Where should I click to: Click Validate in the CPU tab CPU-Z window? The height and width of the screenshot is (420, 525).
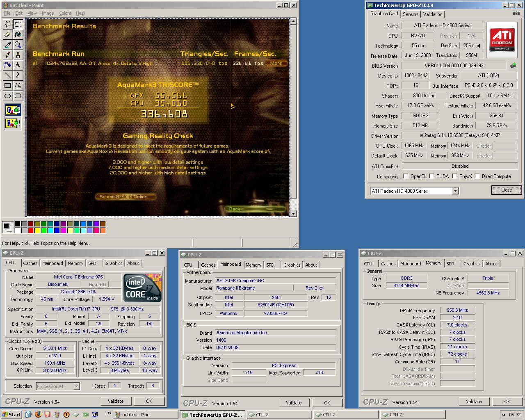(116, 401)
